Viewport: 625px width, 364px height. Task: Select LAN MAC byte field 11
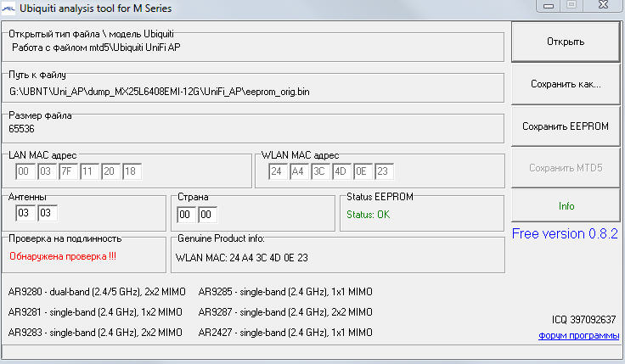(x=89, y=171)
